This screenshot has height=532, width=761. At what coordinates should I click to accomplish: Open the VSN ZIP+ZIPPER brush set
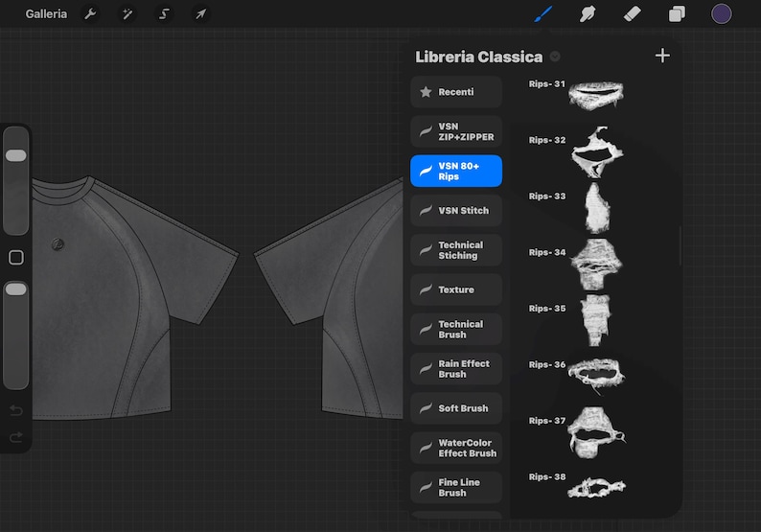(x=456, y=131)
